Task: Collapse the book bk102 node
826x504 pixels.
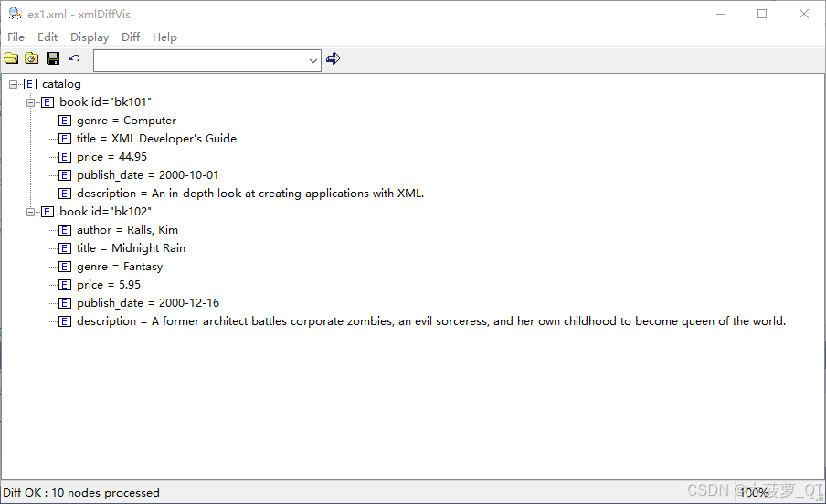Action: coord(30,212)
